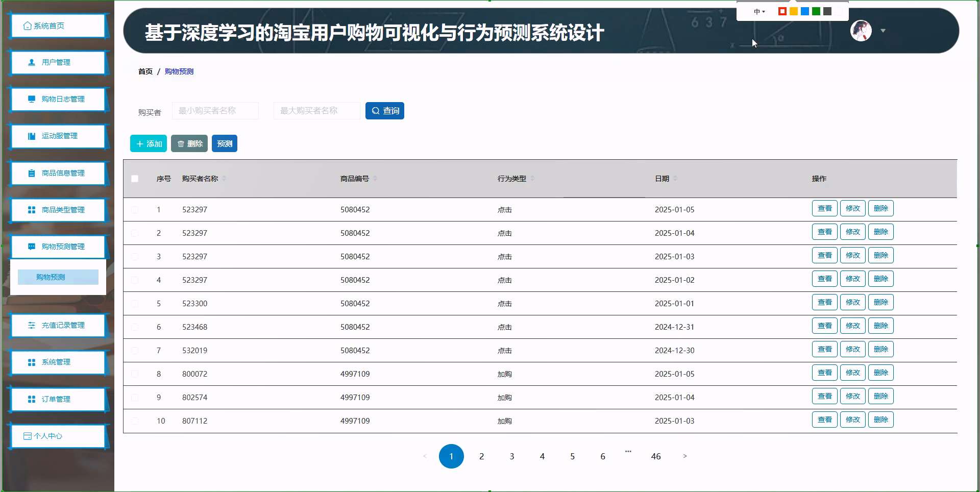Sort by 购买者名称 column arrows
Image resolution: width=980 pixels, height=492 pixels.
coord(224,179)
